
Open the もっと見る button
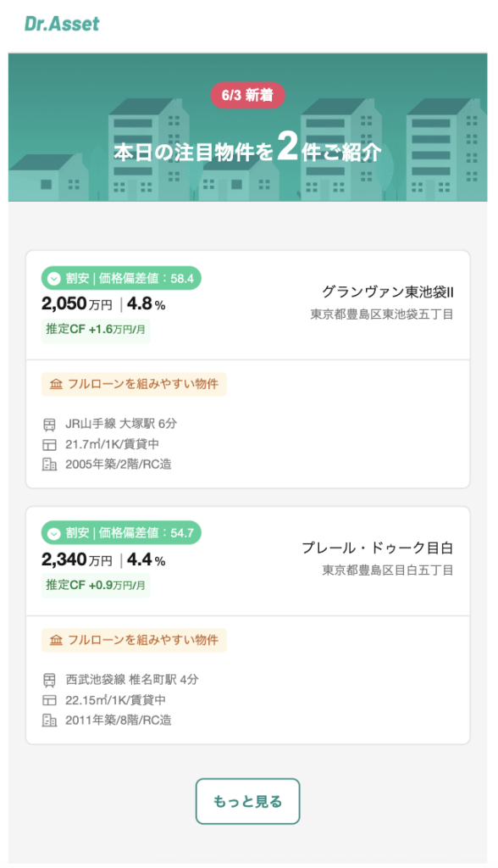247,802
